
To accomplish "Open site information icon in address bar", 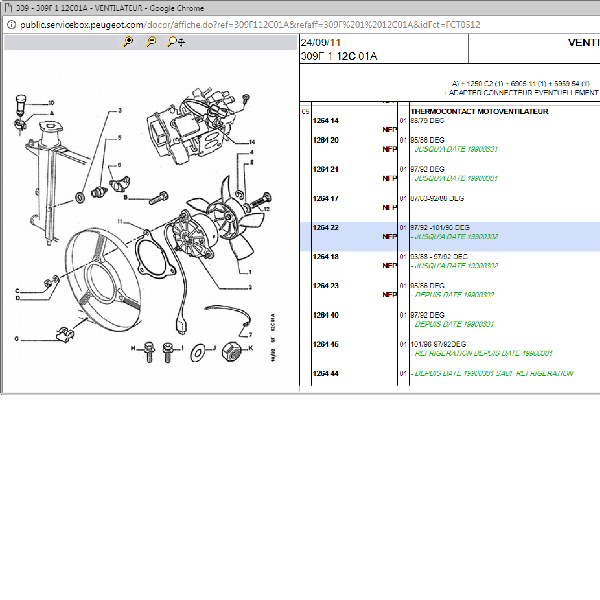I will point(11,25).
